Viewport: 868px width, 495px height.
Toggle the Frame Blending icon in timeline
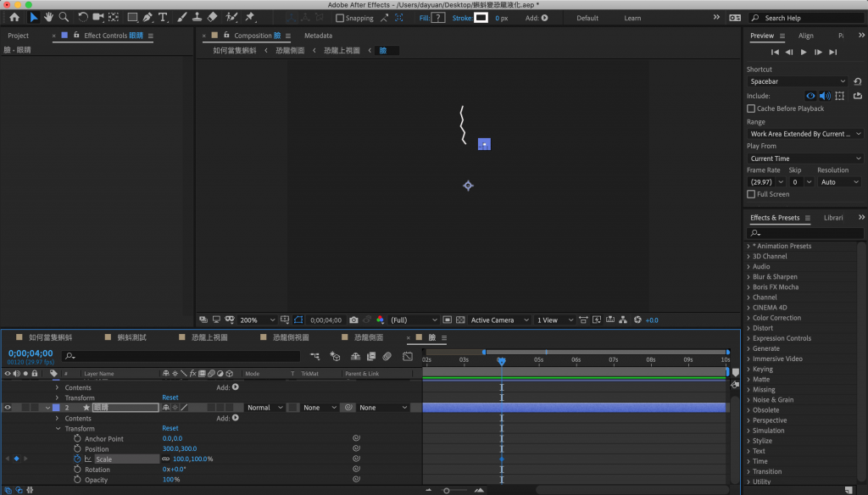371,356
